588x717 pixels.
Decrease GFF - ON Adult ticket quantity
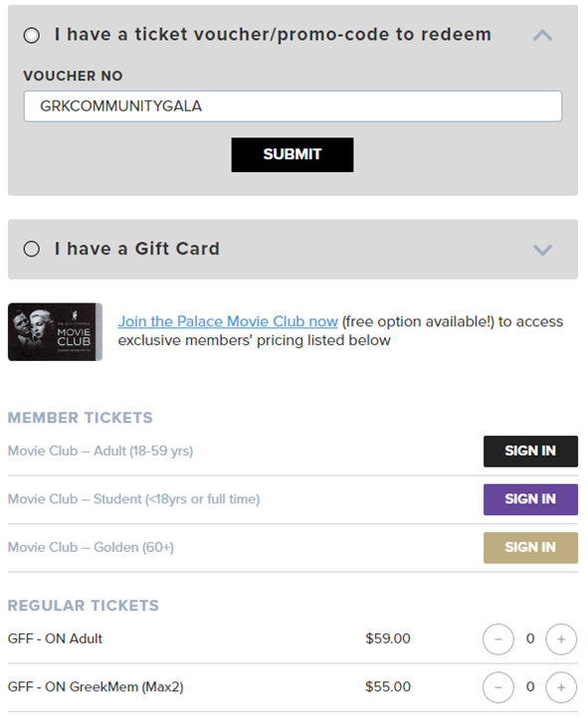[x=498, y=639]
